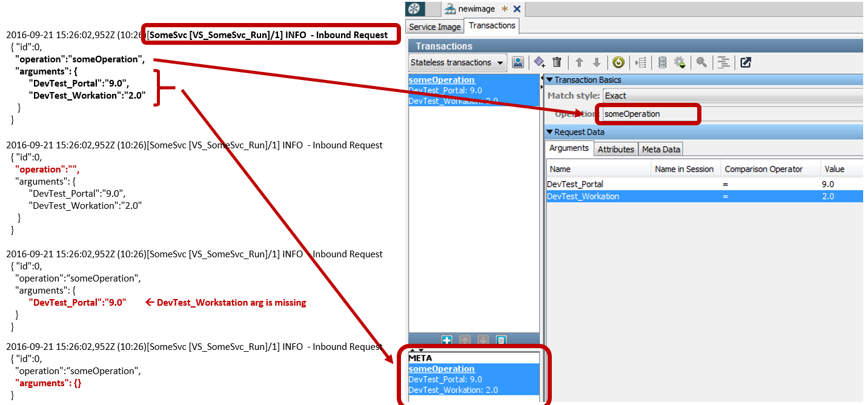This screenshot has height=405, width=868.
Task: Click the 2.0 value cell in the table
Action: [x=841, y=196]
